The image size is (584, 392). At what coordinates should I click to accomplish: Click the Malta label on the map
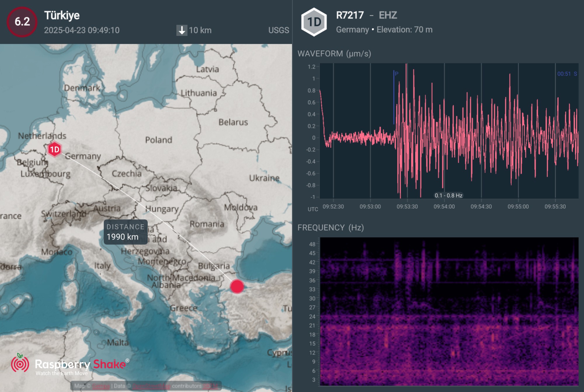pos(118,342)
